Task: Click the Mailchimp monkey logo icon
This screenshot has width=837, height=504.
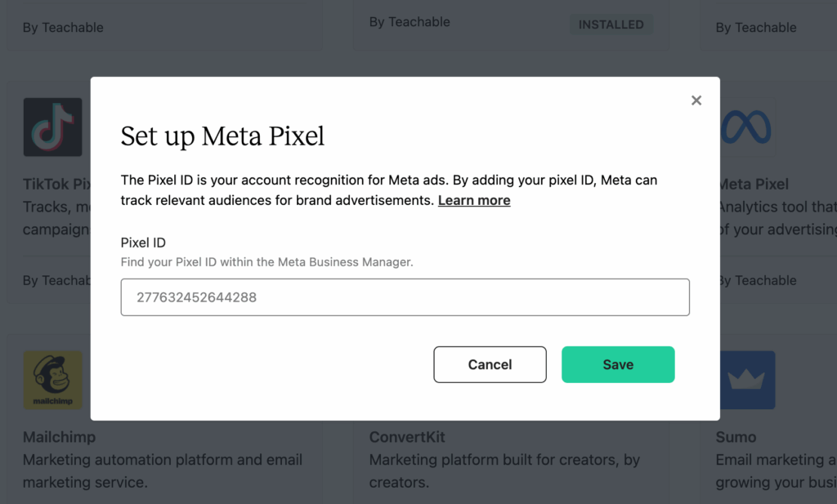Action: tap(51, 379)
